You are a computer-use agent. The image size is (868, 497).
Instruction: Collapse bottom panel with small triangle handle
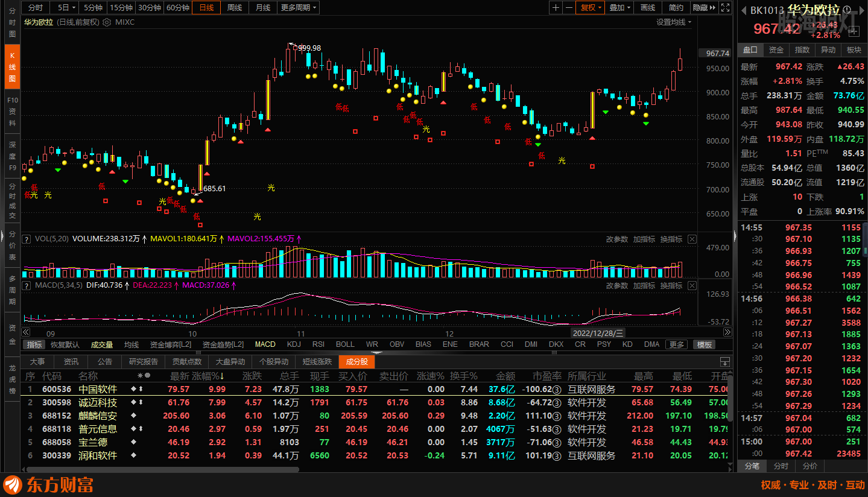pos(376,353)
